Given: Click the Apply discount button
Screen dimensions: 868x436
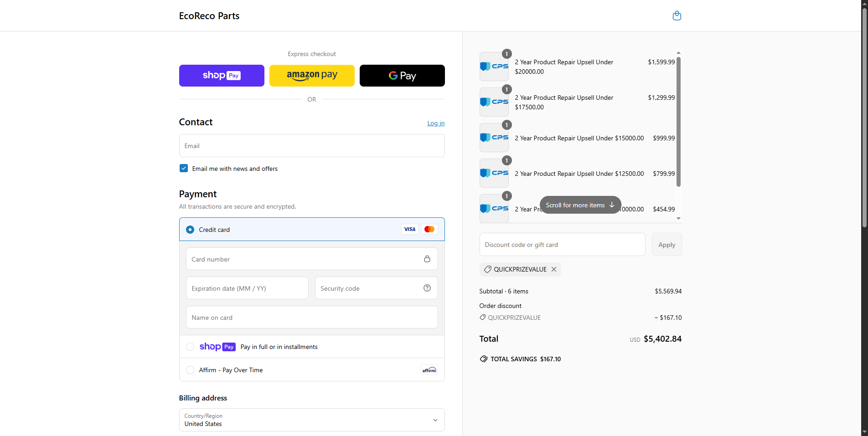Looking at the screenshot, I should [x=666, y=245].
